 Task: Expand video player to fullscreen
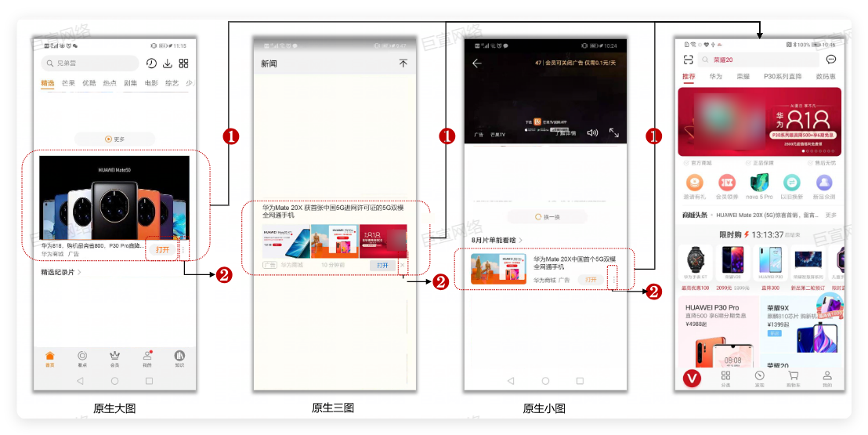(x=614, y=132)
